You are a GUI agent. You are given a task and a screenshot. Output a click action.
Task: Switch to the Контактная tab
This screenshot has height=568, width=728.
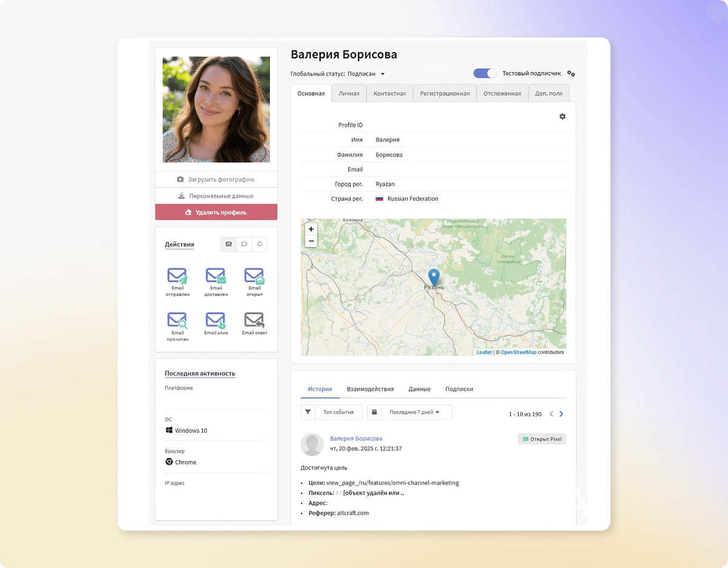(389, 93)
